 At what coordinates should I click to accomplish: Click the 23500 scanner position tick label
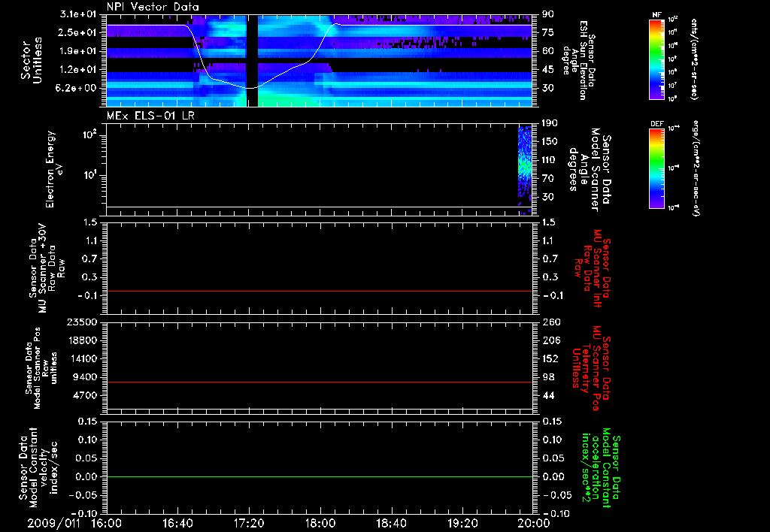(81, 322)
